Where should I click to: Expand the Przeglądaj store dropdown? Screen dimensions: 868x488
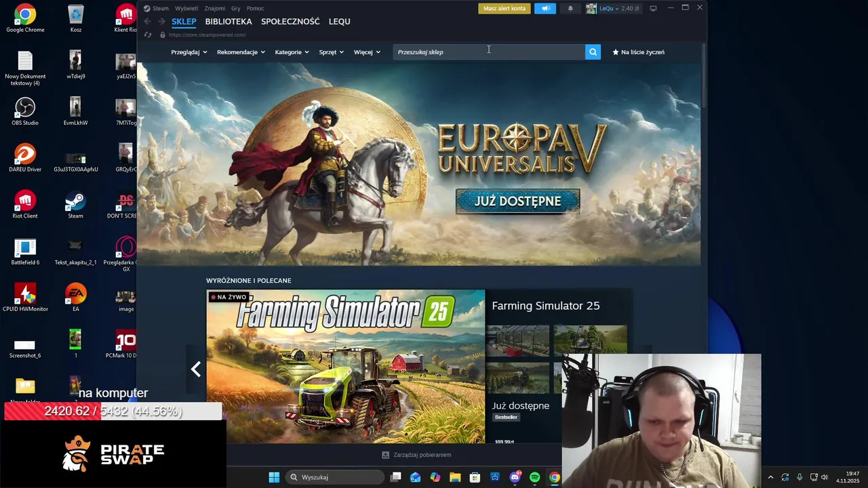click(189, 52)
